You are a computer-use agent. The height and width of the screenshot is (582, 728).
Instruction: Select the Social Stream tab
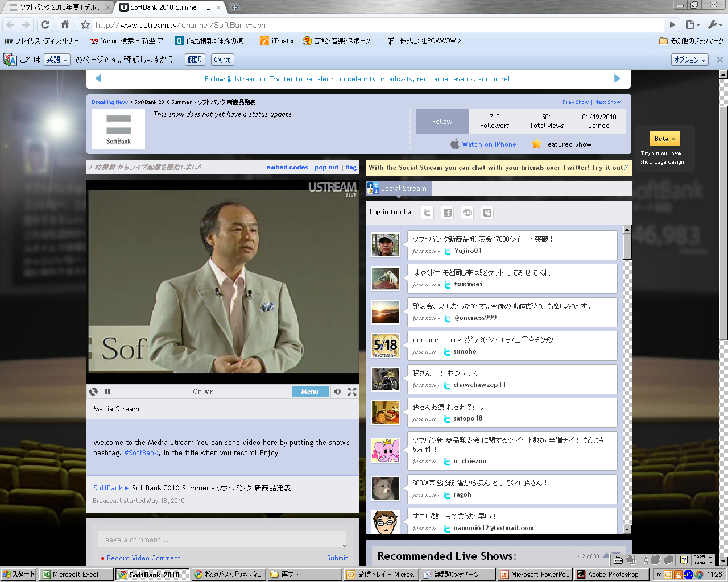tap(399, 188)
